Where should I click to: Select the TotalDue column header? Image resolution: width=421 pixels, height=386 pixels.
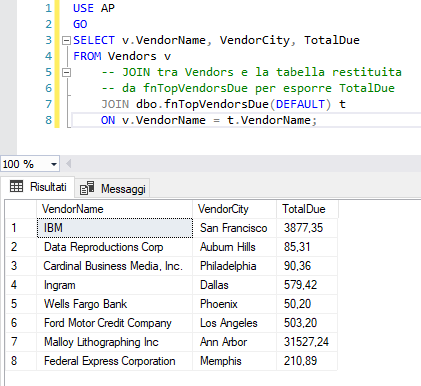[307, 209]
